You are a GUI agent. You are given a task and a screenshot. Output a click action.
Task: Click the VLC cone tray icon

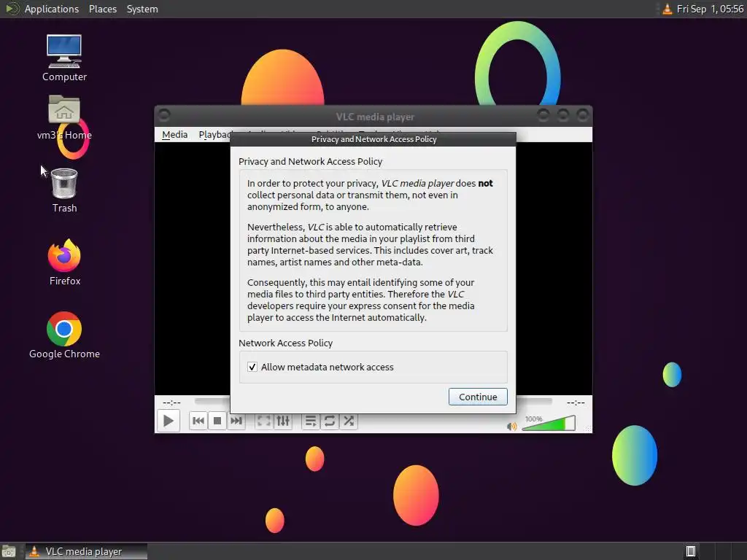667,9
